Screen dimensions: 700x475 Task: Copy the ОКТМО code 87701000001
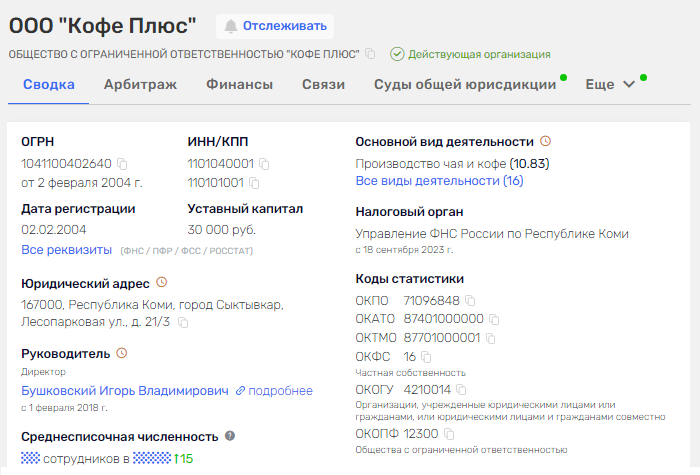tap(490, 338)
